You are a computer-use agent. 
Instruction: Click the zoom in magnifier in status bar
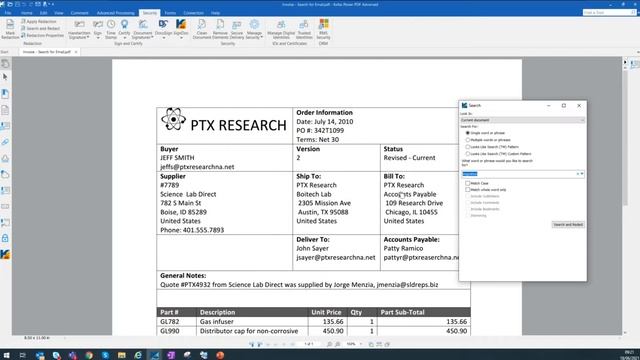coord(338,344)
